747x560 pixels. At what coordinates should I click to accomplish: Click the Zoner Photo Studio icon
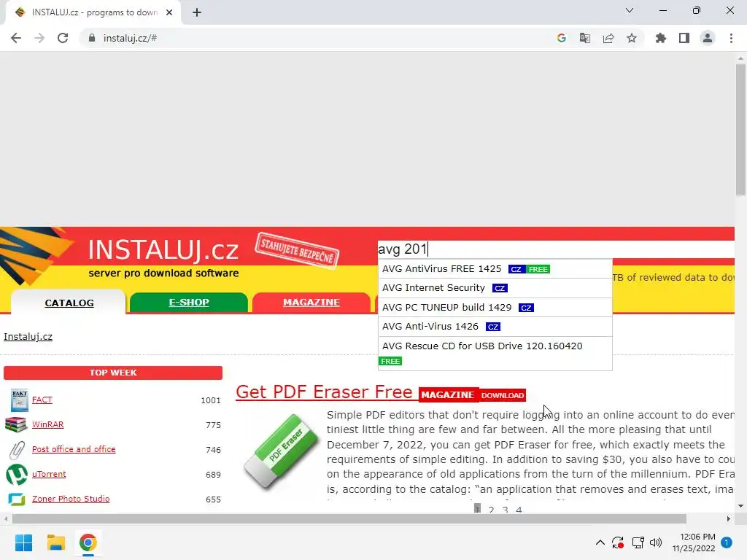coord(16,499)
